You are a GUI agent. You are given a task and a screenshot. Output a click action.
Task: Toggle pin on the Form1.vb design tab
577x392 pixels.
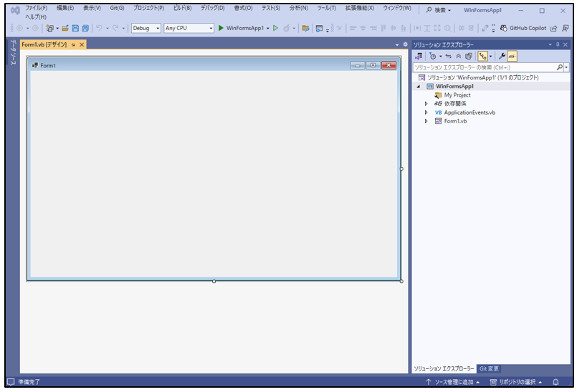[73, 44]
